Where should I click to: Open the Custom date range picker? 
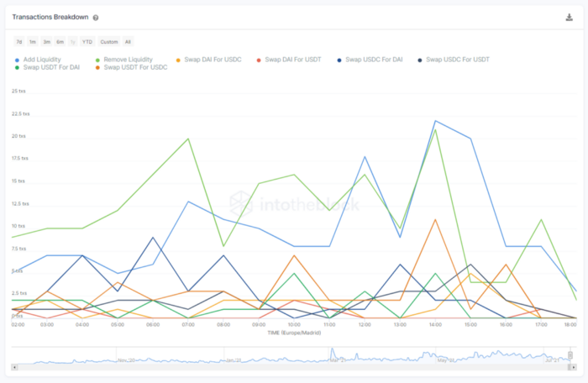click(108, 41)
